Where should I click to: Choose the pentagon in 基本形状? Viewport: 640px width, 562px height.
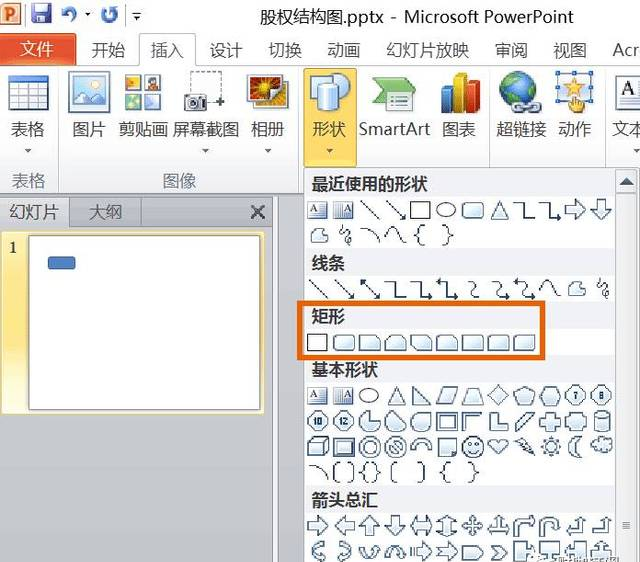pos(524,395)
